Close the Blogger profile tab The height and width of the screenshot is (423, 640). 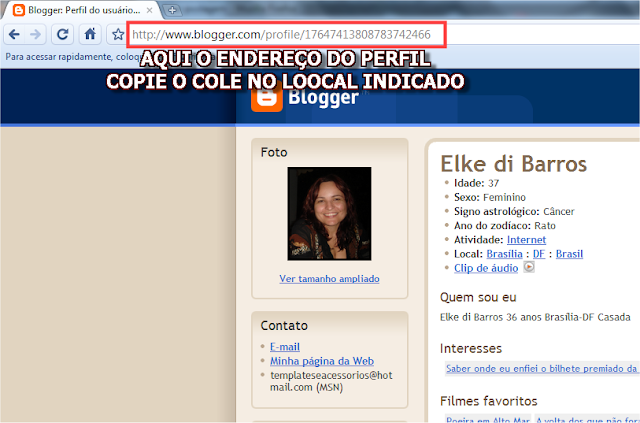point(150,10)
